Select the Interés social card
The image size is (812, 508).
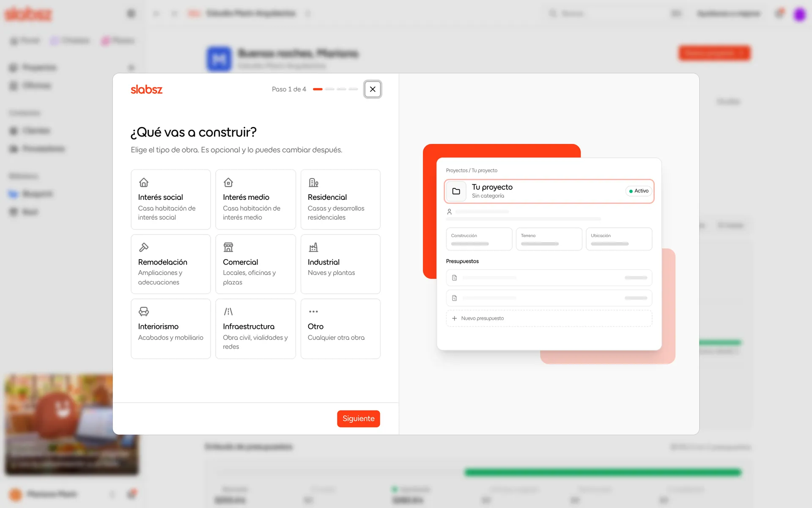point(170,199)
